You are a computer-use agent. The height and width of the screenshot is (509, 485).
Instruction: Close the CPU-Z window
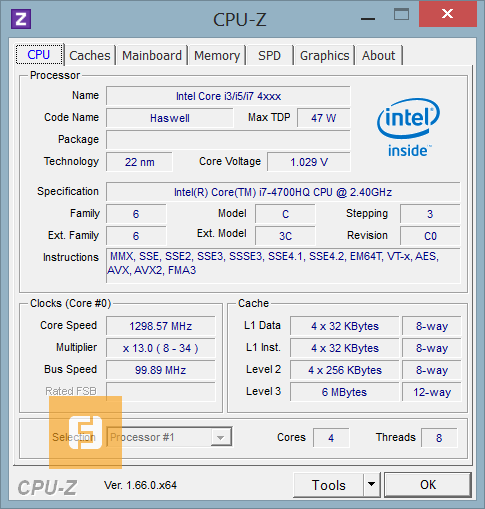(x=448, y=14)
